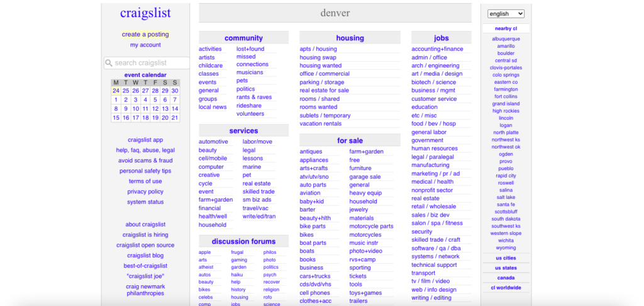Go to boulder nearby site
Screen dimensions: 644x306
click(x=506, y=54)
